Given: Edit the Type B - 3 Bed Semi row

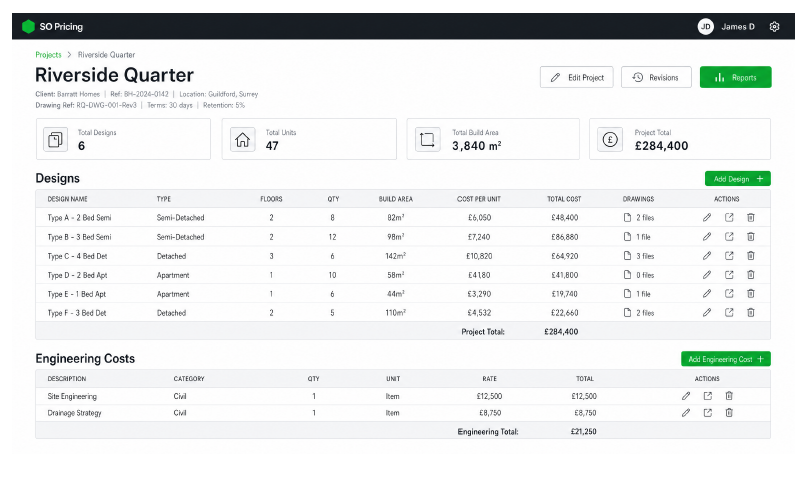Looking at the screenshot, I should (707, 237).
